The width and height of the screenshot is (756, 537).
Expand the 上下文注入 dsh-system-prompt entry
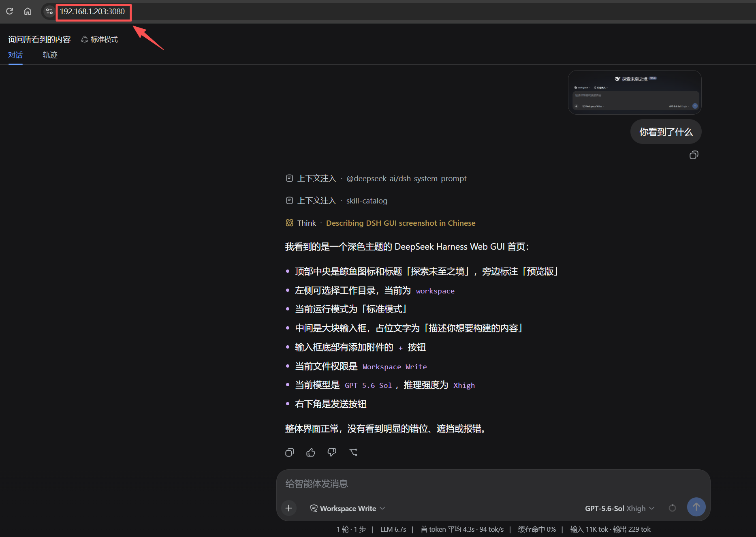(376, 178)
